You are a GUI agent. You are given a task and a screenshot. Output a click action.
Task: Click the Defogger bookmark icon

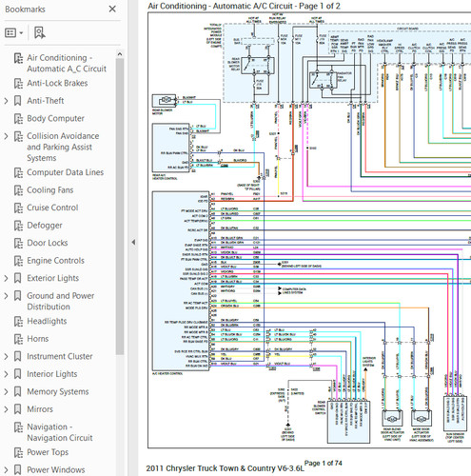point(18,226)
